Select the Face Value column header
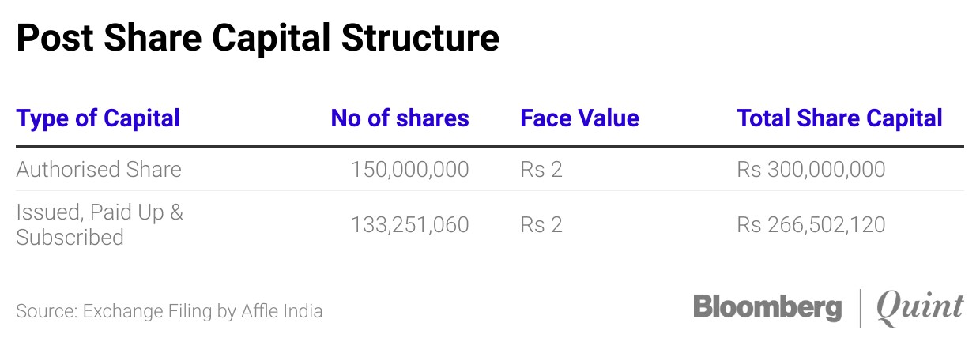Screen dimensions: 980x349 pos(579,118)
